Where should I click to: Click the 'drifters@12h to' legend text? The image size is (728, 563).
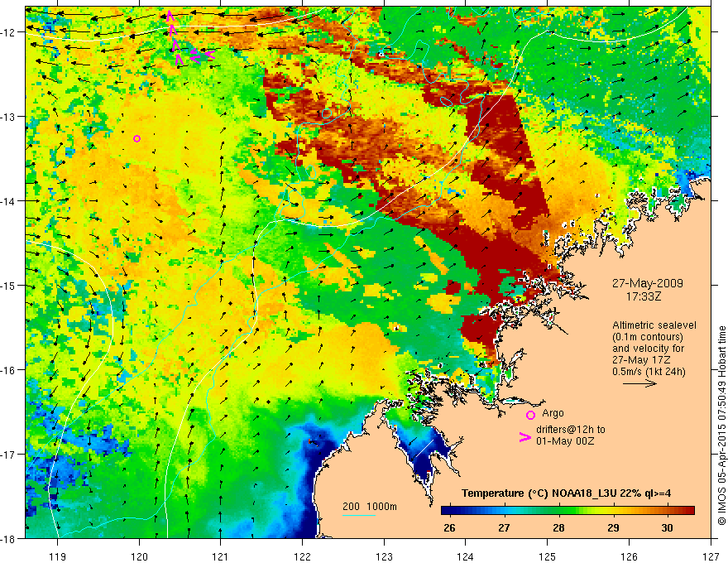(571, 430)
